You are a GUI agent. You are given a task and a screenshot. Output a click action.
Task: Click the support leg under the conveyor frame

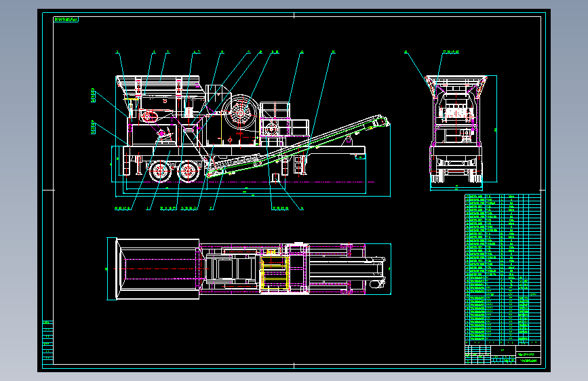tap(303, 165)
